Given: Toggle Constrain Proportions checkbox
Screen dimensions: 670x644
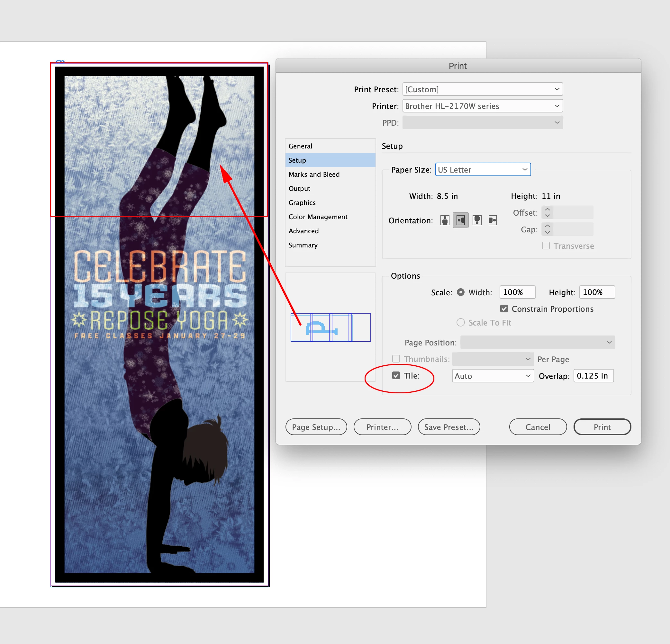Looking at the screenshot, I should click(504, 309).
